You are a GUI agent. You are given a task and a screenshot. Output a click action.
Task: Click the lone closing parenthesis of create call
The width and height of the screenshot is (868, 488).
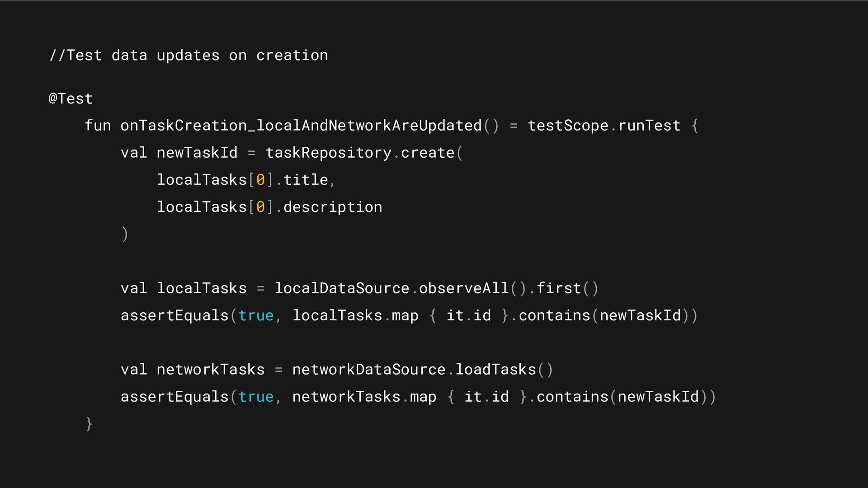125,234
